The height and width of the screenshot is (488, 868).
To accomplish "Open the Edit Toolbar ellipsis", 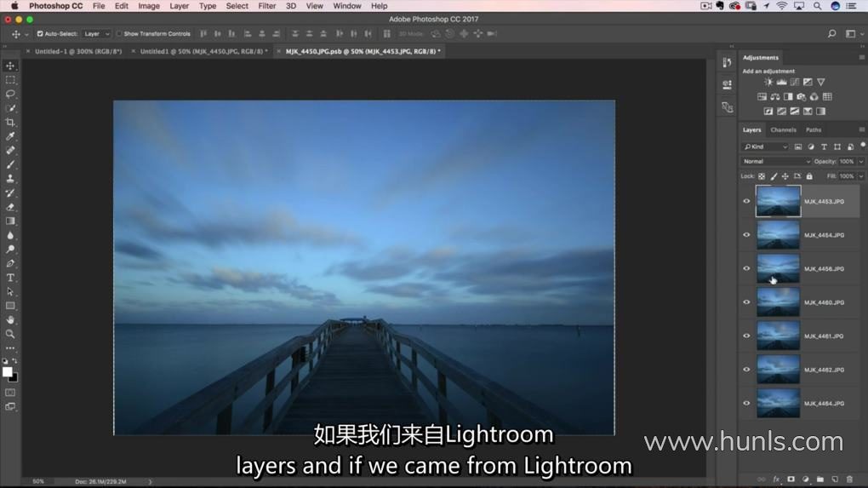I will (x=10, y=348).
